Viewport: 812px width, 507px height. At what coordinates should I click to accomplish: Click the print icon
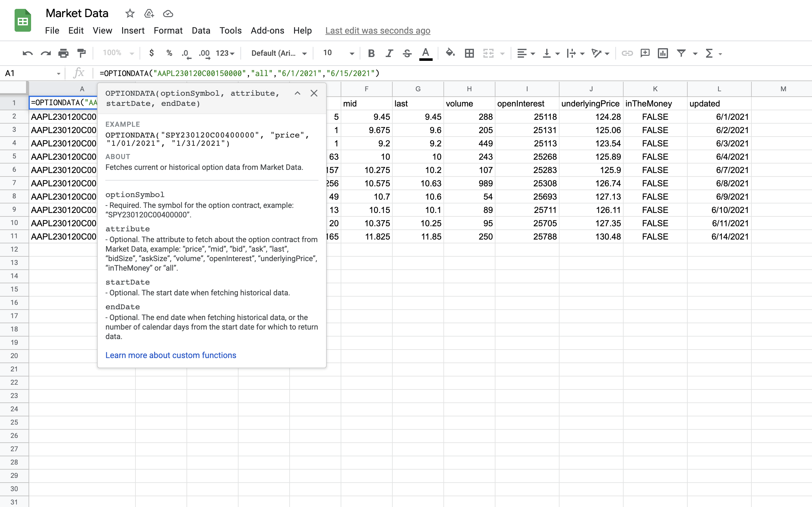pos(63,53)
